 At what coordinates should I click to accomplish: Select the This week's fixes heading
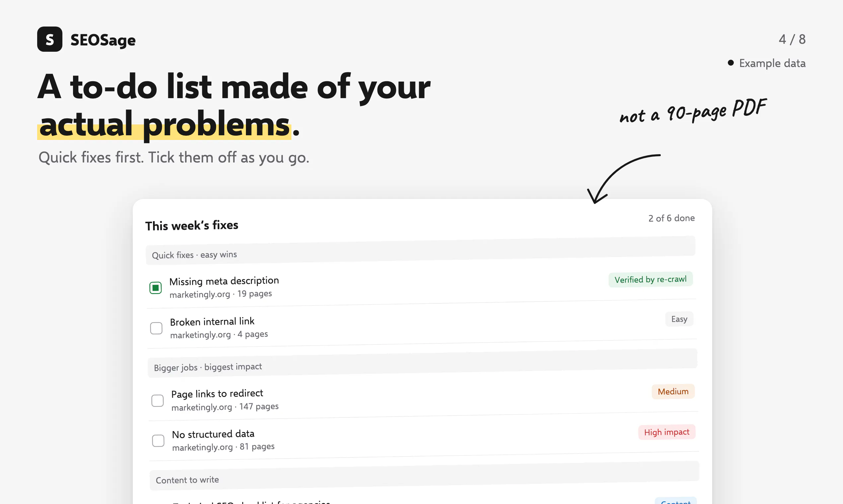point(192,225)
